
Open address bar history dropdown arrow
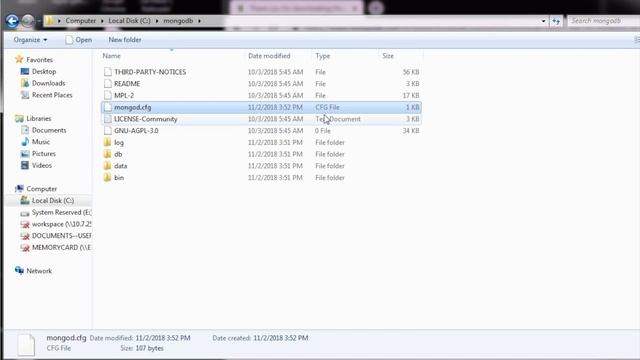(543, 21)
